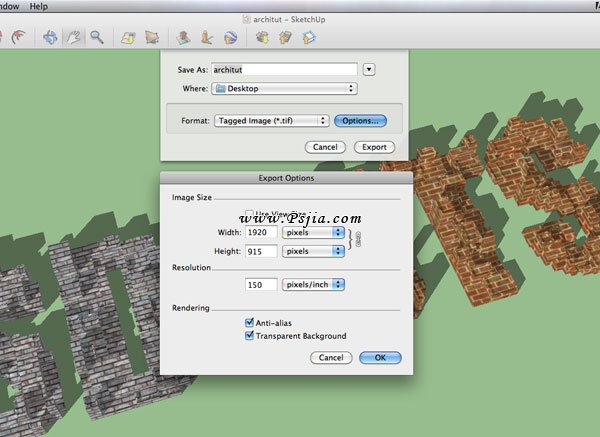
Task: Enable the Use View Size checkbox
Action: coord(249,214)
